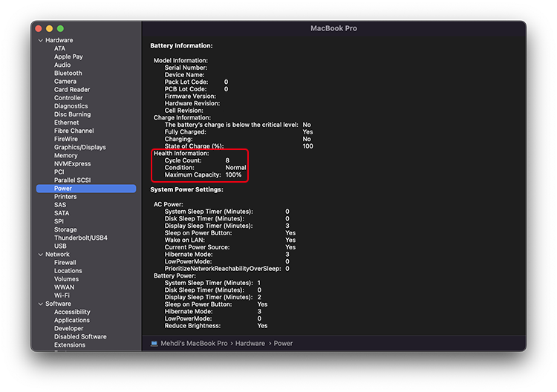Collapse the Network section chevron
The image size is (557, 392).
click(41, 255)
